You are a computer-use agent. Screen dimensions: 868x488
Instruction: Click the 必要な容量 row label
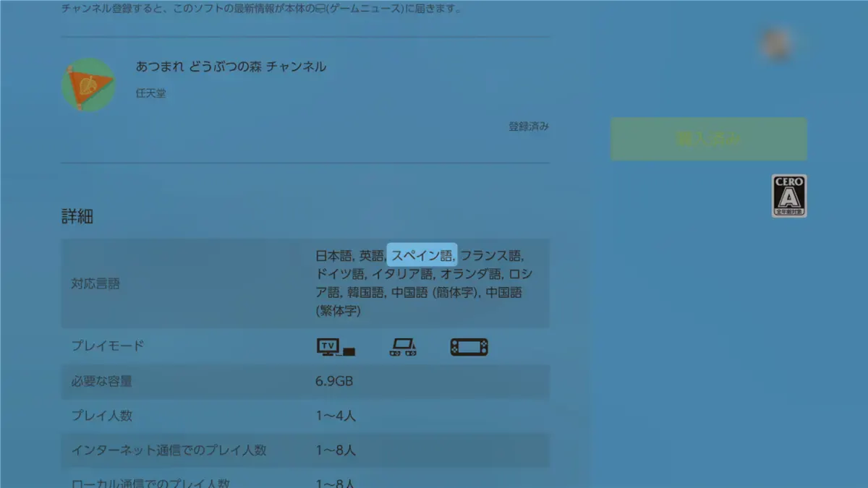[101, 381]
